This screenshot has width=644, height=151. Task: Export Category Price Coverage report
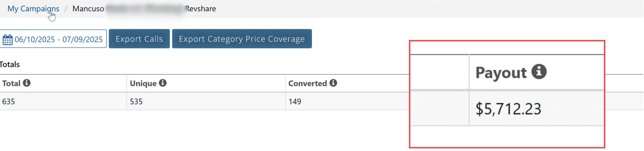(x=242, y=39)
